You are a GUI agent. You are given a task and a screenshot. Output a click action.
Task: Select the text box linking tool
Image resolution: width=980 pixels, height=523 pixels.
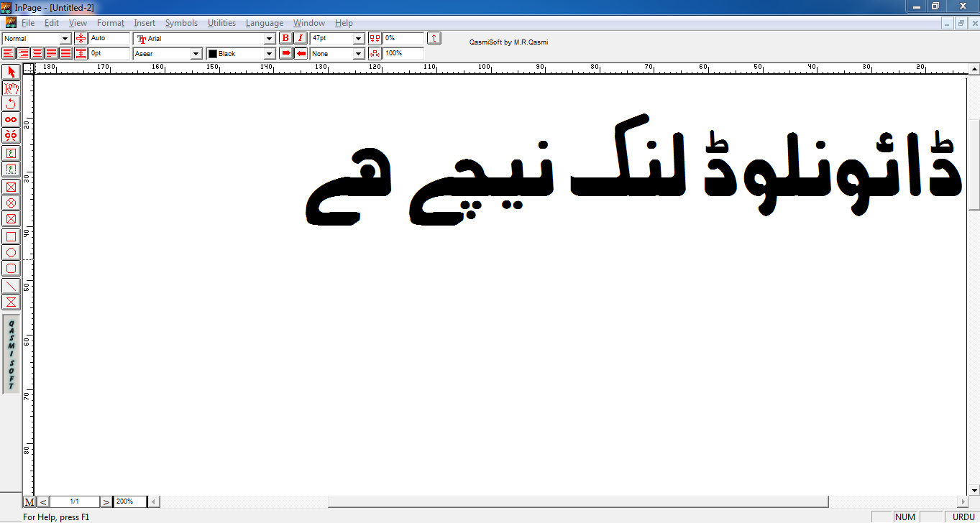point(11,119)
